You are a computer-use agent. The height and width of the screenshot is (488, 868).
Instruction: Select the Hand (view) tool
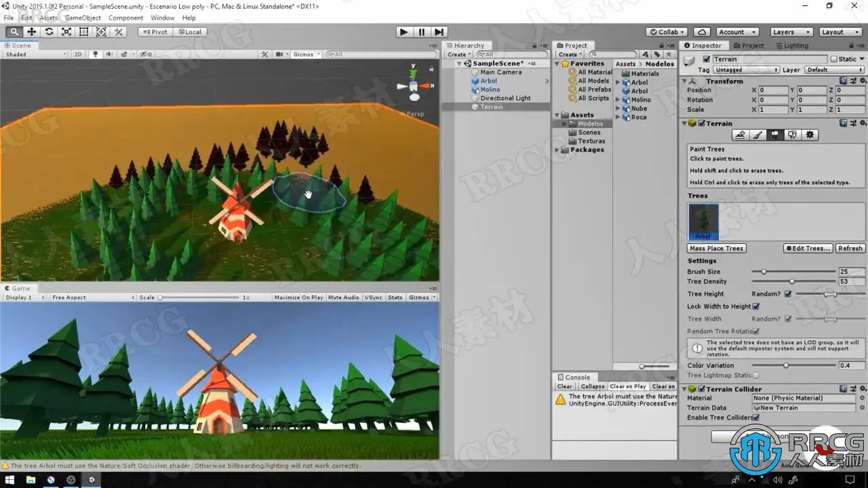[14, 32]
